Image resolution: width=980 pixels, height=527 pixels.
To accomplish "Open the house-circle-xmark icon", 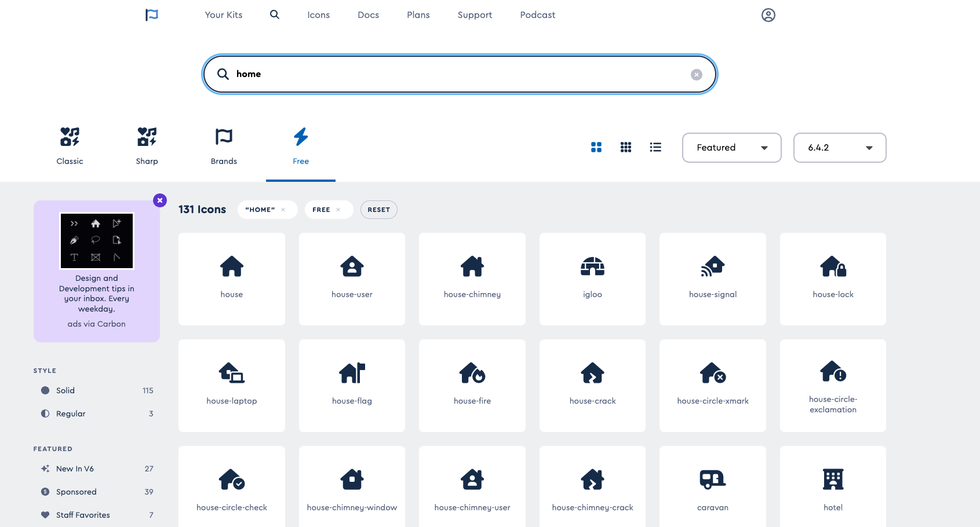I will (713, 386).
